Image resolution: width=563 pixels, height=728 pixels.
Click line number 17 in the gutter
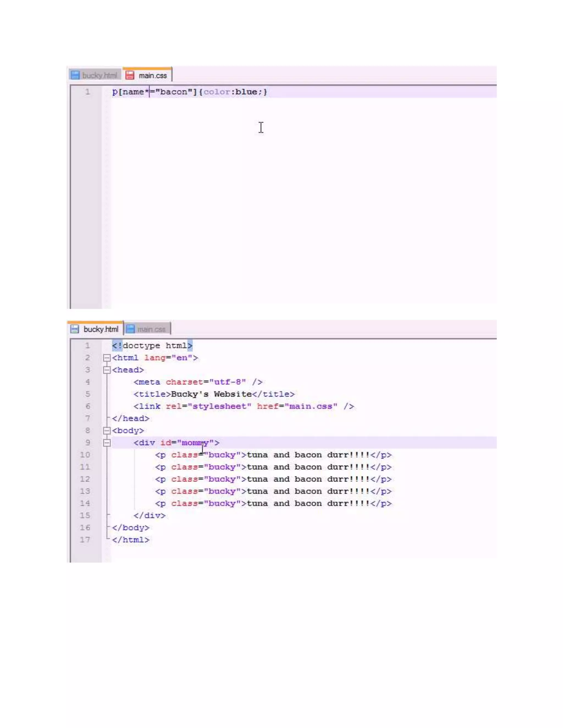[x=85, y=540]
